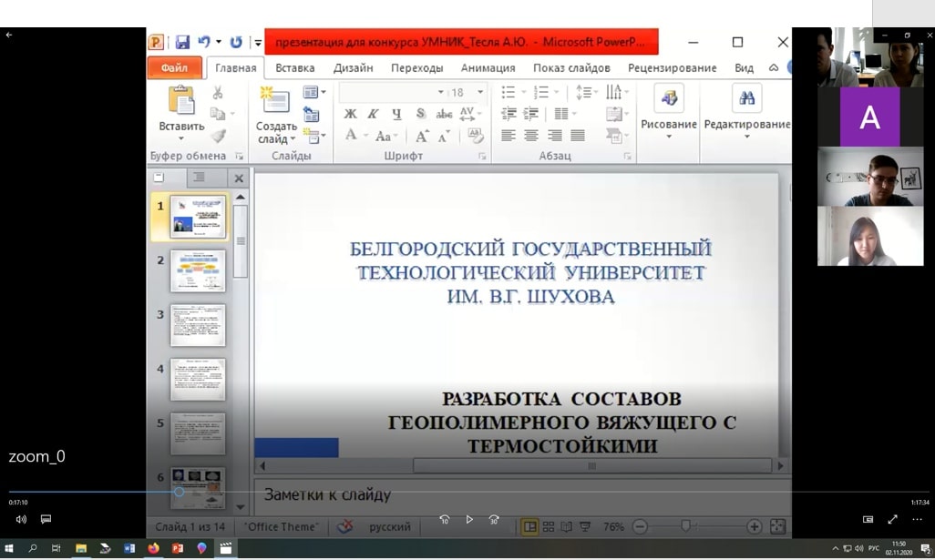Open Customize Quick Access Toolbar dropdown
This screenshot has height=560, width=935.
click(258, 42)
